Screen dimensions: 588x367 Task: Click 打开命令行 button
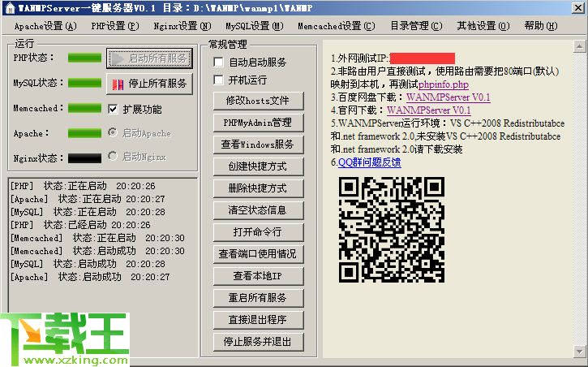point(258,232)
